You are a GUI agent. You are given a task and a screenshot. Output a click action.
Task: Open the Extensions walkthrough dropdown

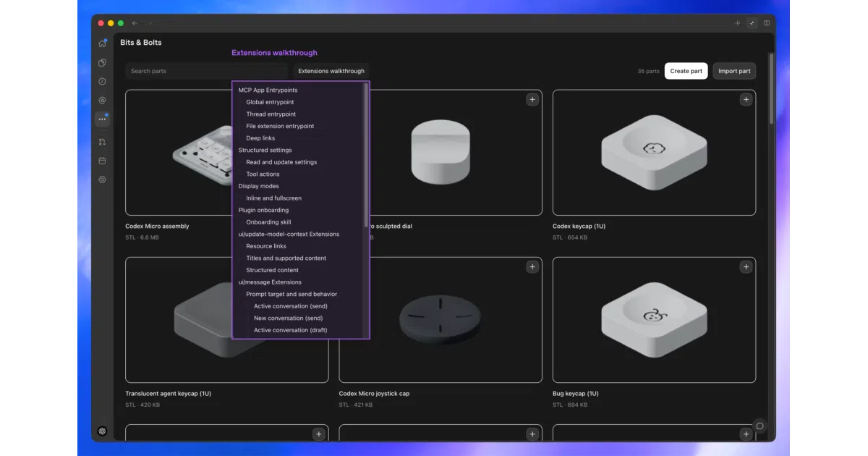coord(331,71)
